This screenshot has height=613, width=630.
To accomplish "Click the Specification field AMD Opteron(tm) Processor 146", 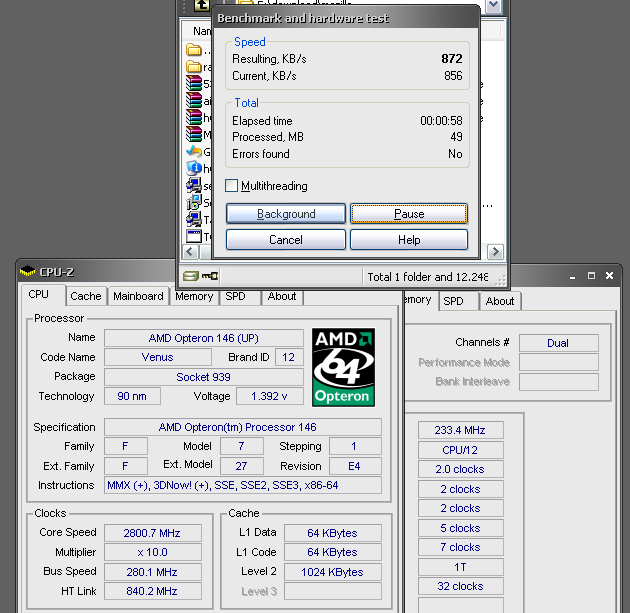I will 243,427.
